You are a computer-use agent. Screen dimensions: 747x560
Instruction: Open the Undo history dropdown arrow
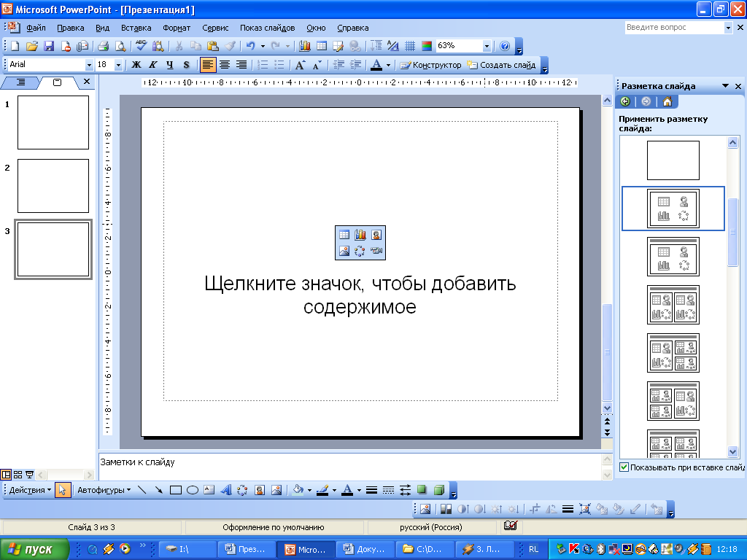click(263, 46)
